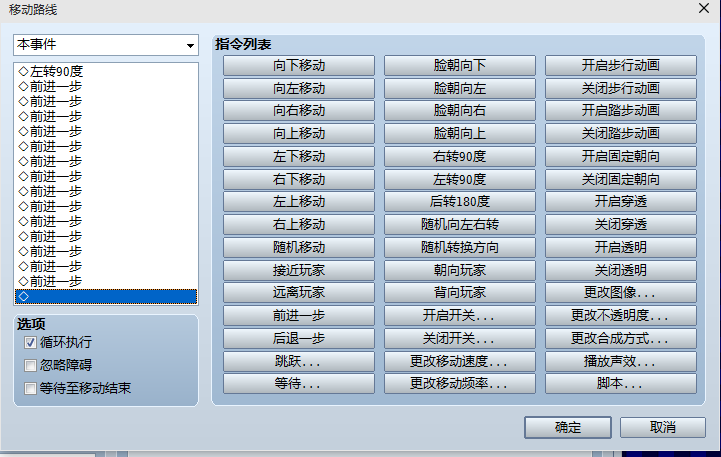
Task: Click the 关闭踏步动画 button
Action: pos(621,133)
